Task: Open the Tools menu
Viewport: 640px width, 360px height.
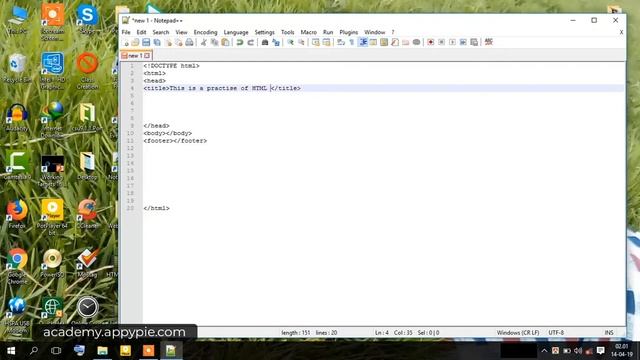Action: (287, 32)
